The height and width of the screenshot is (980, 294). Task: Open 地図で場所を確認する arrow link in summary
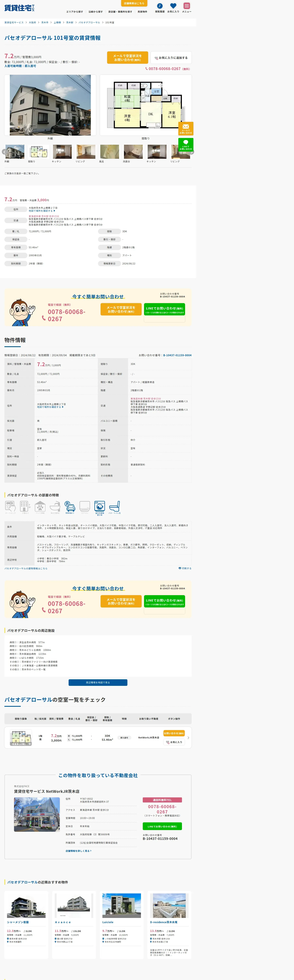pyautogui.click(x=42, y=211)
